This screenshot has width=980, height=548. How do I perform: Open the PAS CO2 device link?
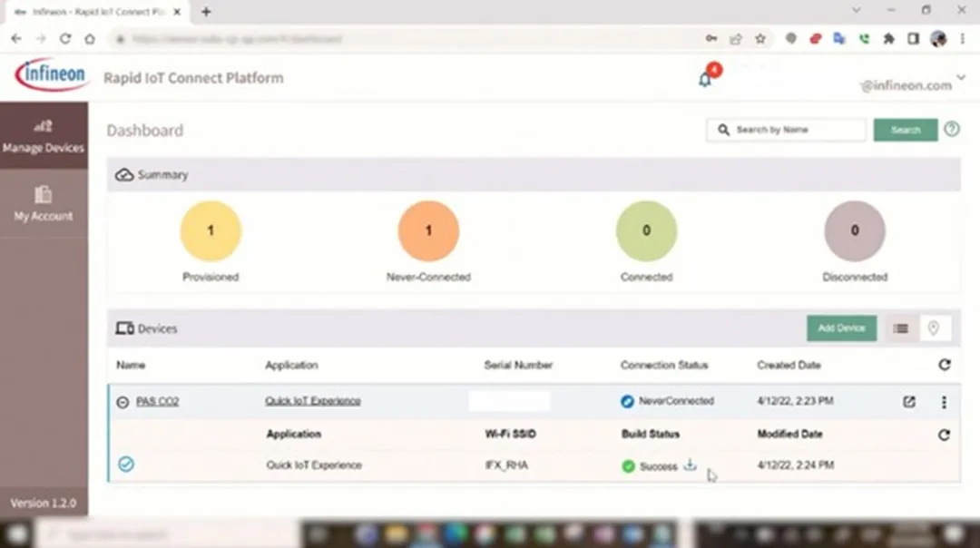pyautogui.click(x=158, y=401)
